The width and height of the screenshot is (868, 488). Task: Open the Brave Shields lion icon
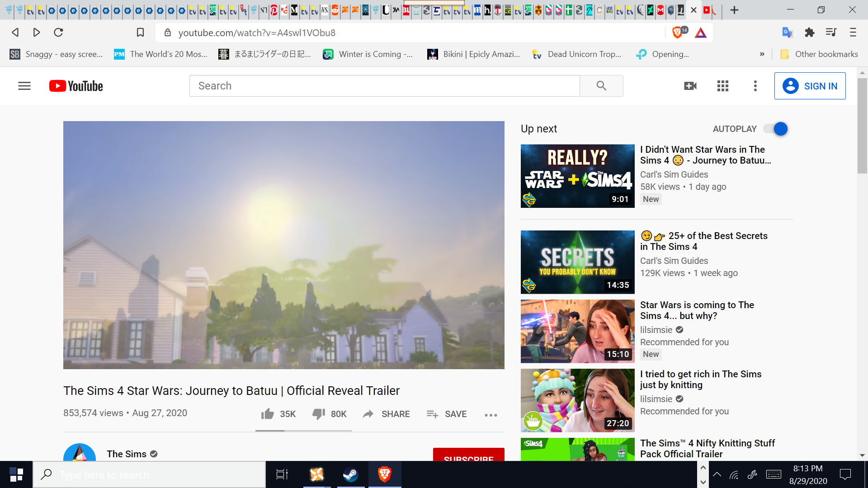tap(677, 32)
